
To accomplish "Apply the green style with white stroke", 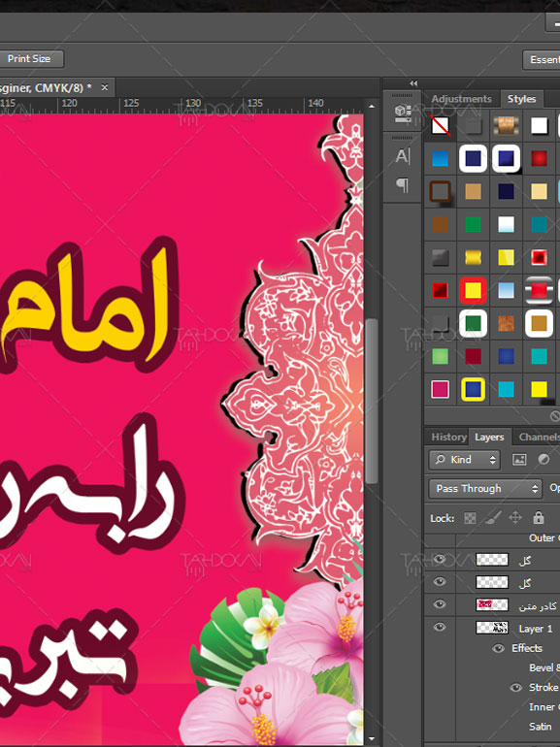I will point(473,323).
